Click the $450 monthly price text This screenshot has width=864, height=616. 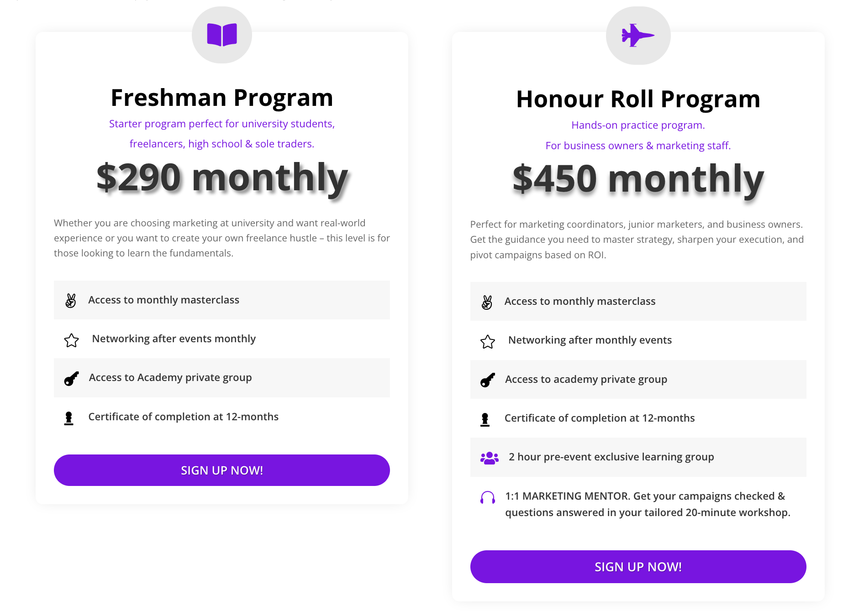pos(638,179)
